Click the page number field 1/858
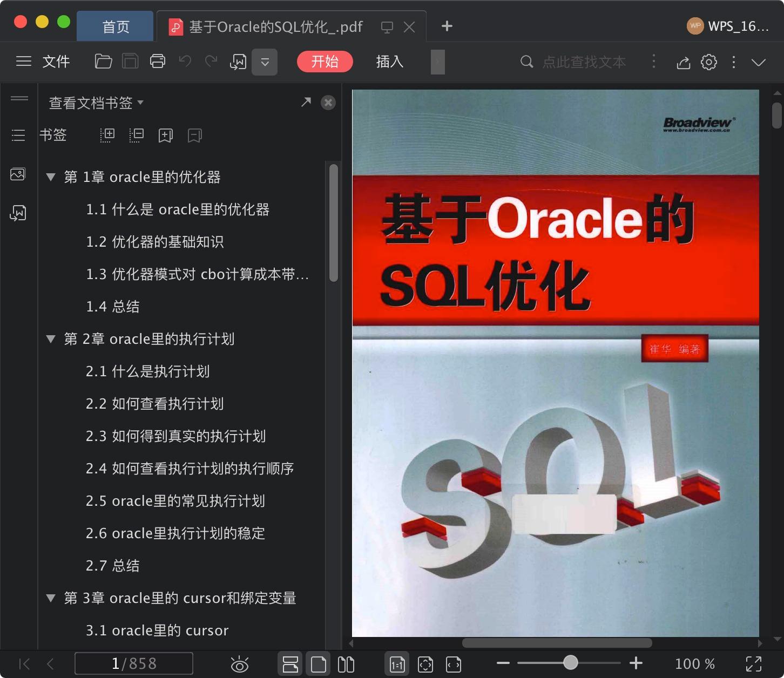The width and height of the screenshot is (784, 678). (x=134, y=663)
